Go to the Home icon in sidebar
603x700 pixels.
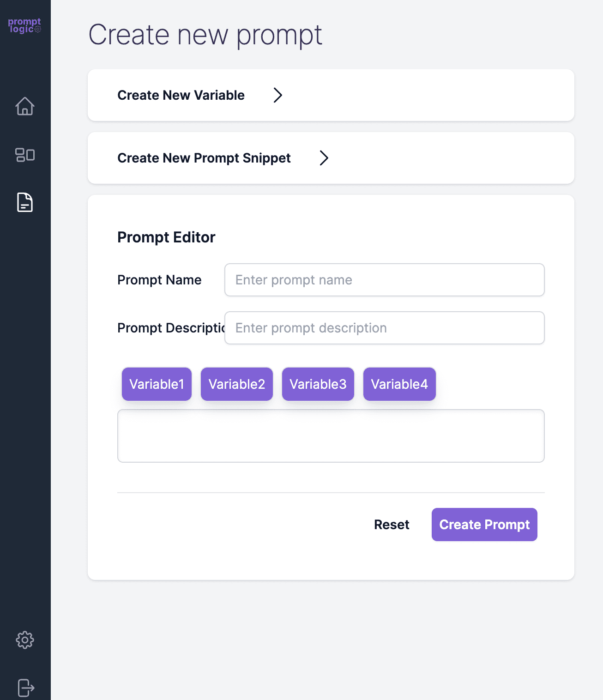click(25, 106)
